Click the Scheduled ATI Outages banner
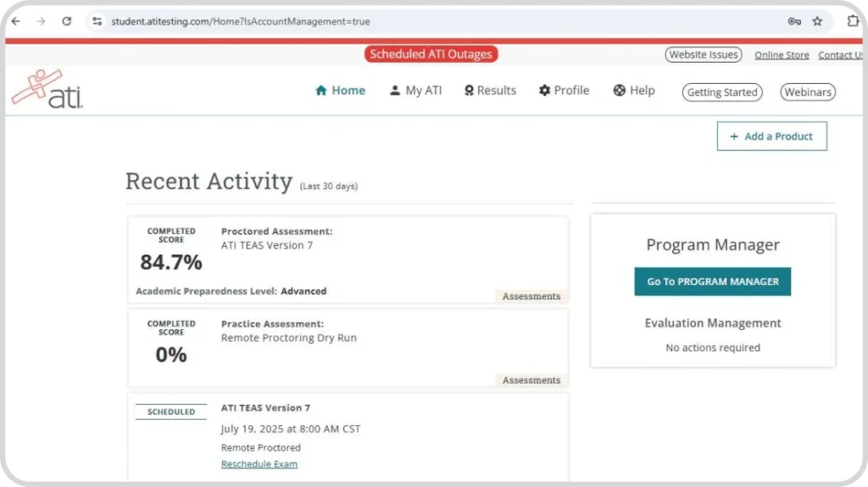Screen dimensions: 868x487 point(431,54)
